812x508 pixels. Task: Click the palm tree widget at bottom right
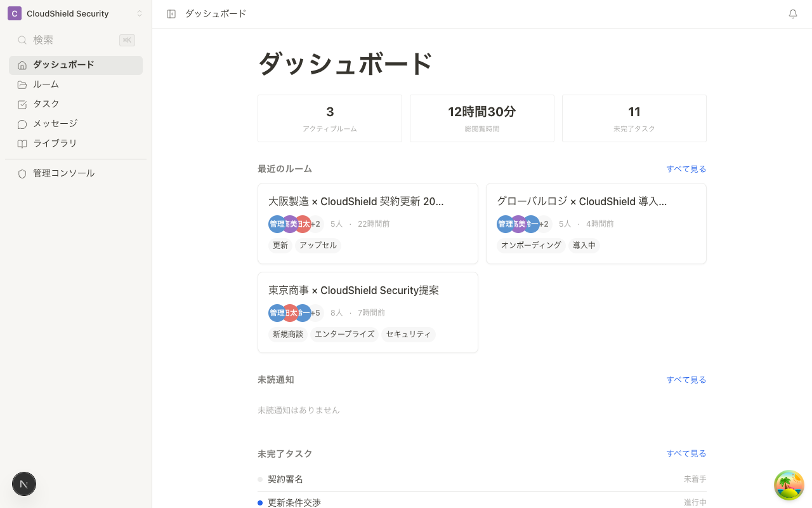point(789,485)
